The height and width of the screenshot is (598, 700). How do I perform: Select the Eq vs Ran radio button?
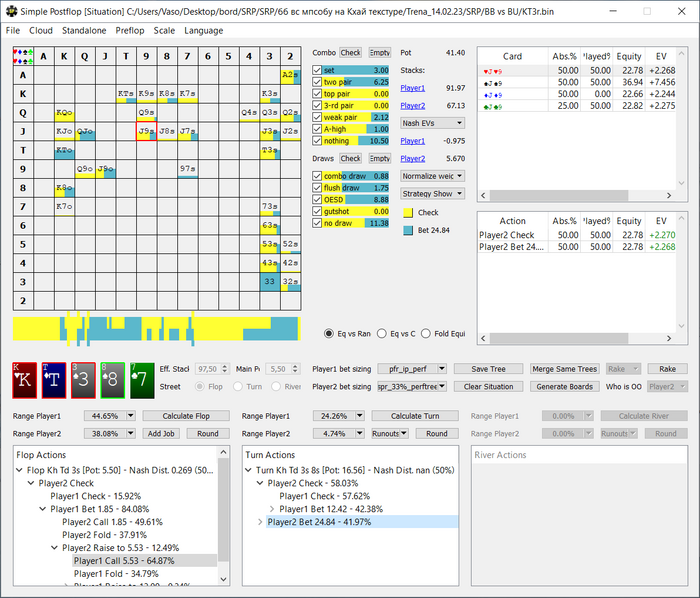(330, 333)
